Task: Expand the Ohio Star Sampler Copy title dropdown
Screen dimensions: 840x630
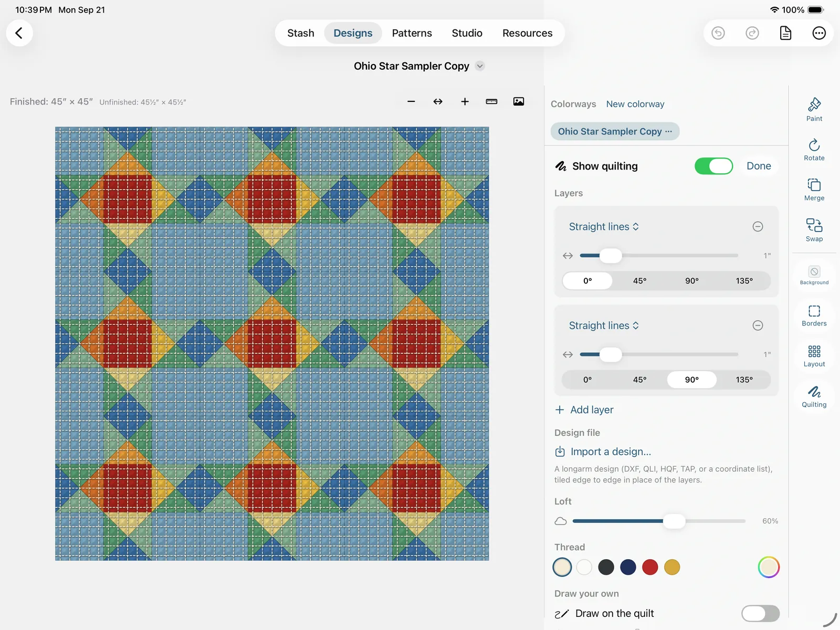Action: pyautogui.click(x=480, y=66)
